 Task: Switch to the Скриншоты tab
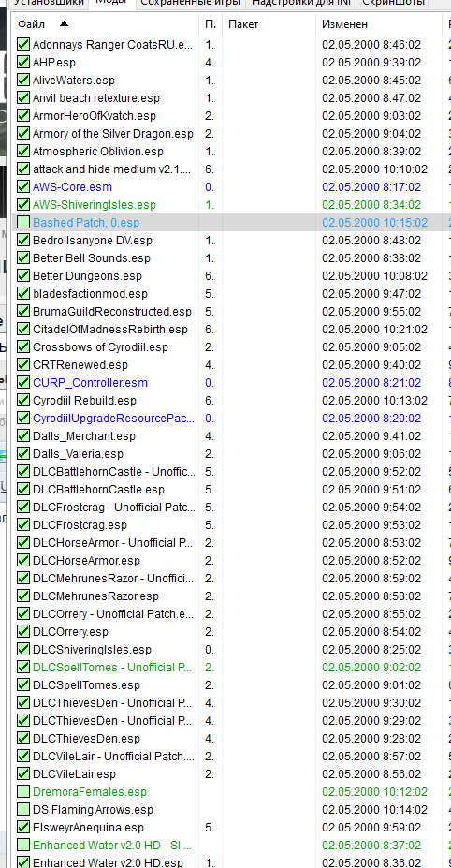(393, 3)
